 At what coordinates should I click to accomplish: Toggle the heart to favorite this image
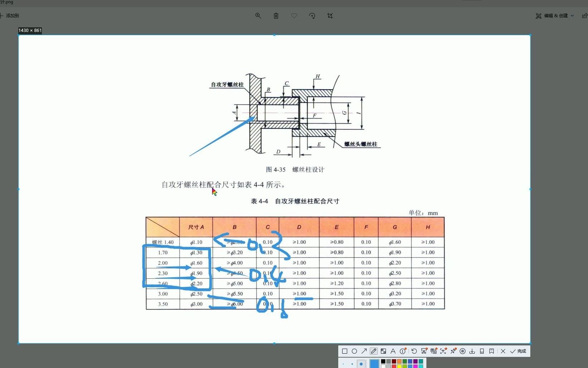294,15
